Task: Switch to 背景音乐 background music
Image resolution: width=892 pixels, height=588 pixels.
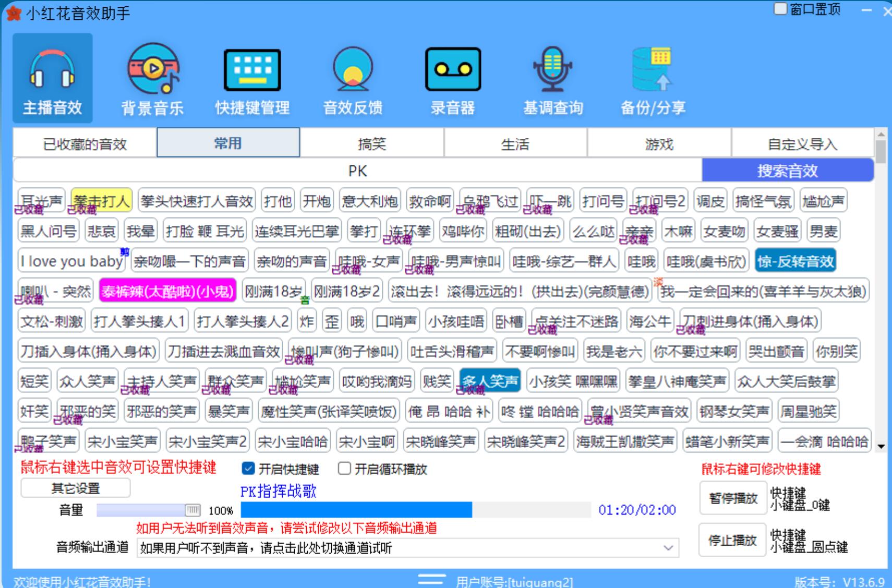Action: pyautogui.click(x=152, y=77)
